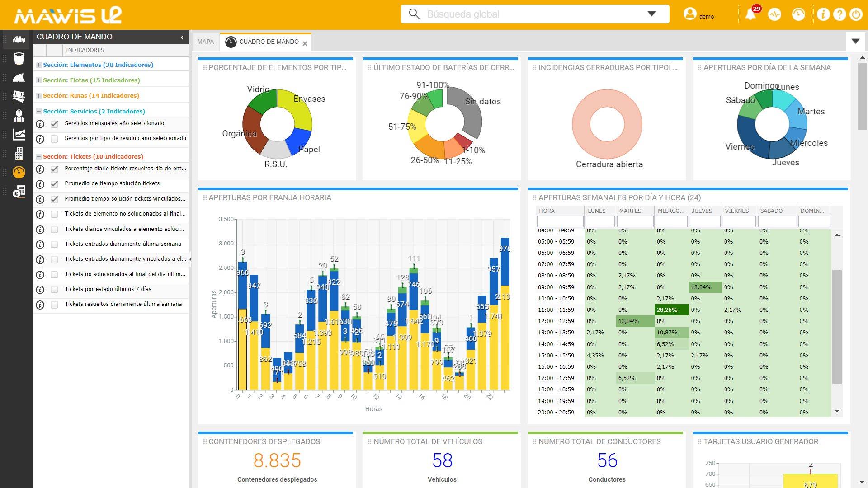The width and height of the screenshot is (868, 488).
Task: Open the statistics chart sidebar icon
Action: point(19,134)
